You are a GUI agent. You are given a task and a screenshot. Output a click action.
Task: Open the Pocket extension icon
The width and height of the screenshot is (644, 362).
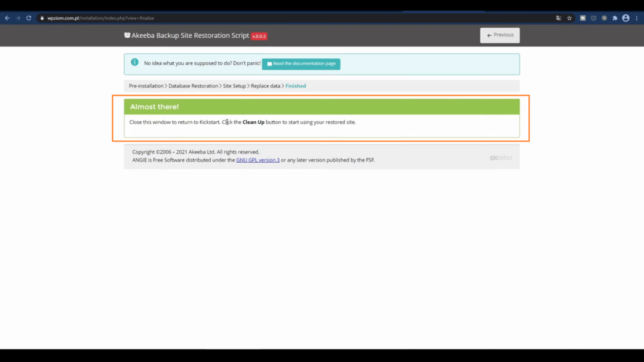593,18
